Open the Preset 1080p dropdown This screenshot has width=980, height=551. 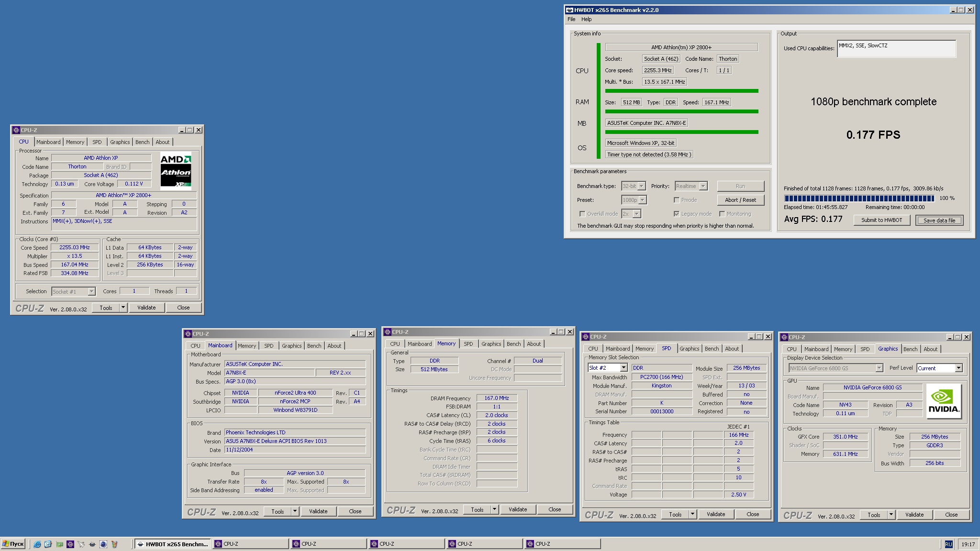[634, 200]
